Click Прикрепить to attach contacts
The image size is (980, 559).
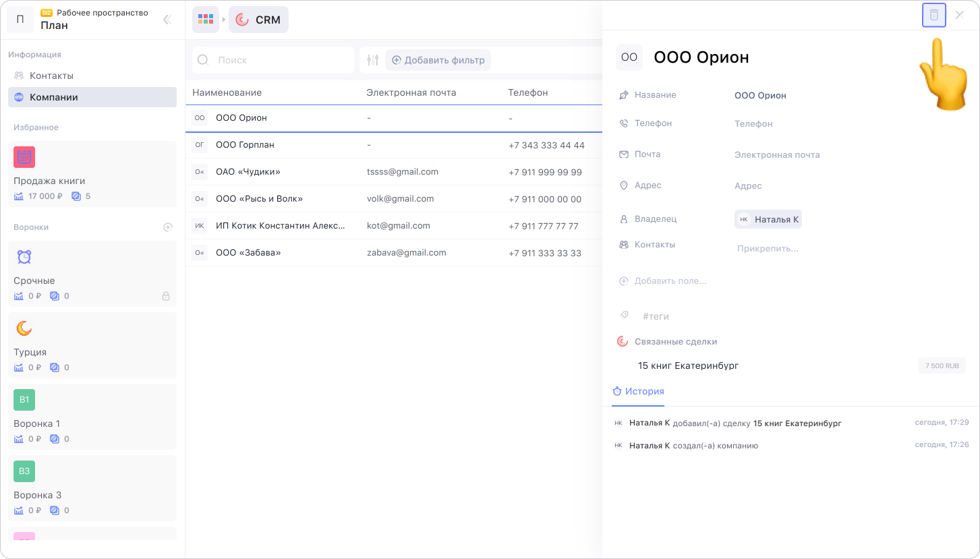[768, 249]
